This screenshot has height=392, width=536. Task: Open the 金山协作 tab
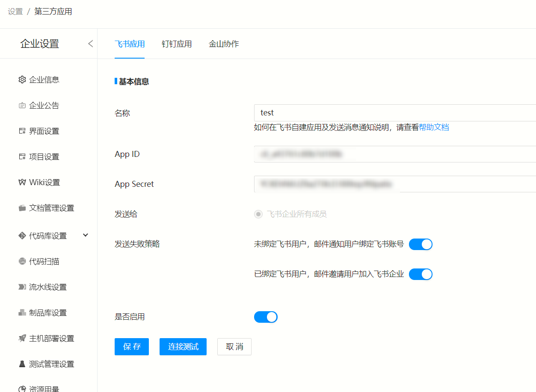tap(223, 44)
